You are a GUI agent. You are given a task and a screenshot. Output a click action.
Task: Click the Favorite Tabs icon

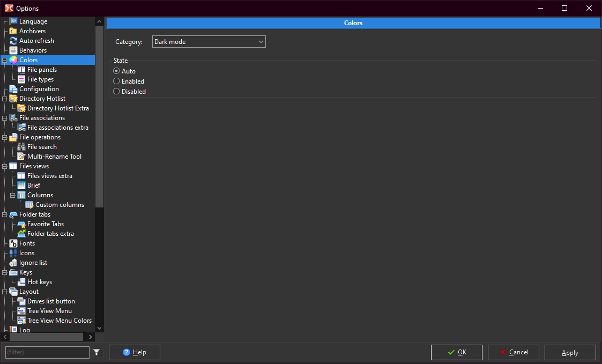pyautogui.click(x=21, y=224)
